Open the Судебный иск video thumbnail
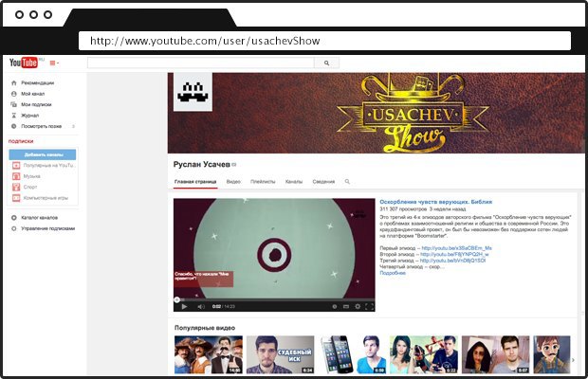Viewport: 588px width, 379px height. point(281,355)
